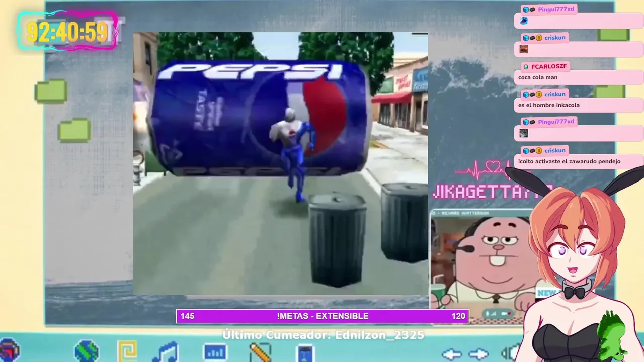Click the 120 value on goal bar
This screenshot has width=644, height=362.
pyautogui.click(x=458, y=316)
